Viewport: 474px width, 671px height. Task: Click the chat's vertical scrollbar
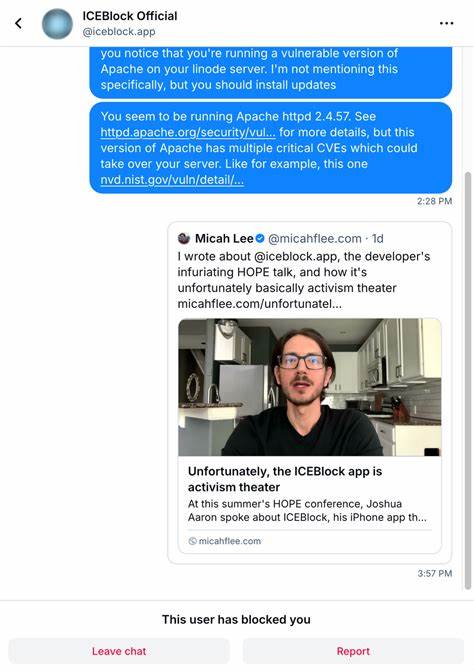pos(468,381)
